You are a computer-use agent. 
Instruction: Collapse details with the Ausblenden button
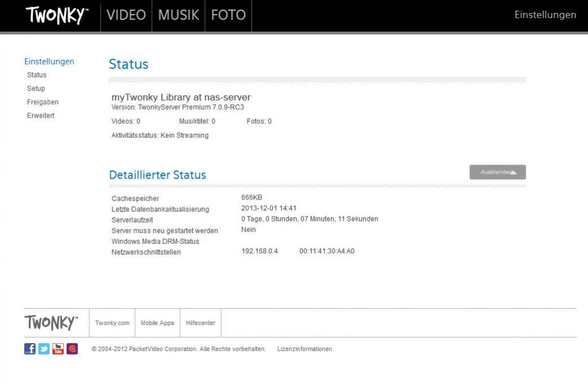498,172
